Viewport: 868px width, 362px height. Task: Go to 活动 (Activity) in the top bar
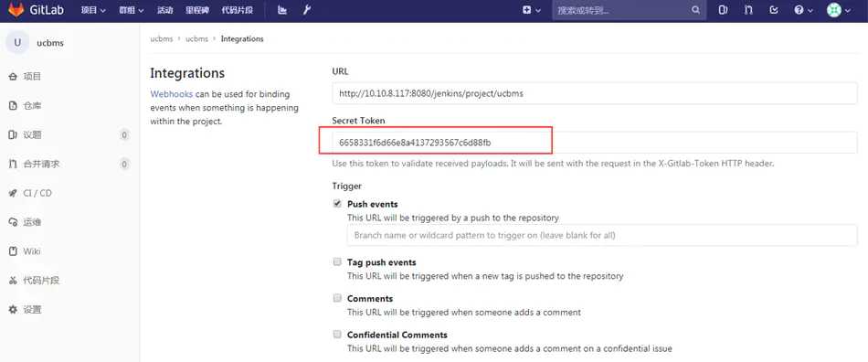click(164, 10)
